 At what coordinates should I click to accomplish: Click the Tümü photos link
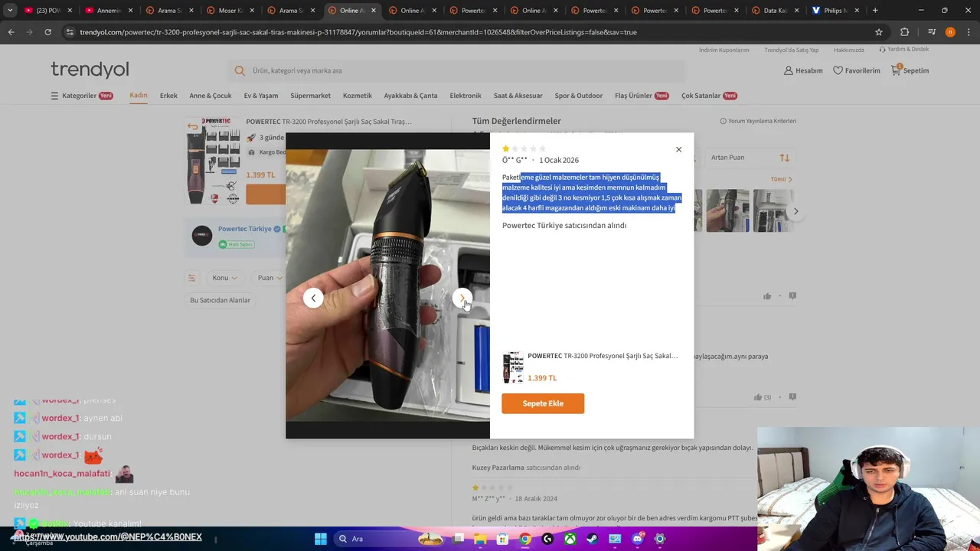tap(782, 179)
